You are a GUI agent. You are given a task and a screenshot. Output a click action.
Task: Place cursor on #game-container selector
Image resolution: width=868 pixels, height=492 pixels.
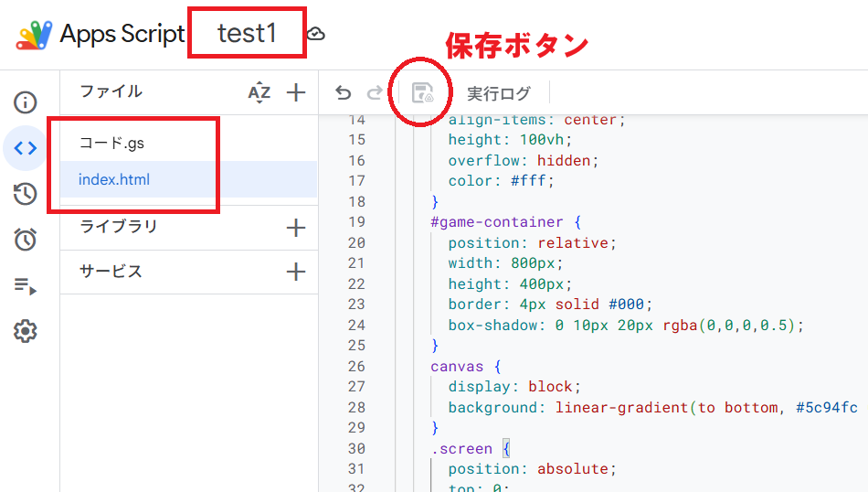point(496,222)
